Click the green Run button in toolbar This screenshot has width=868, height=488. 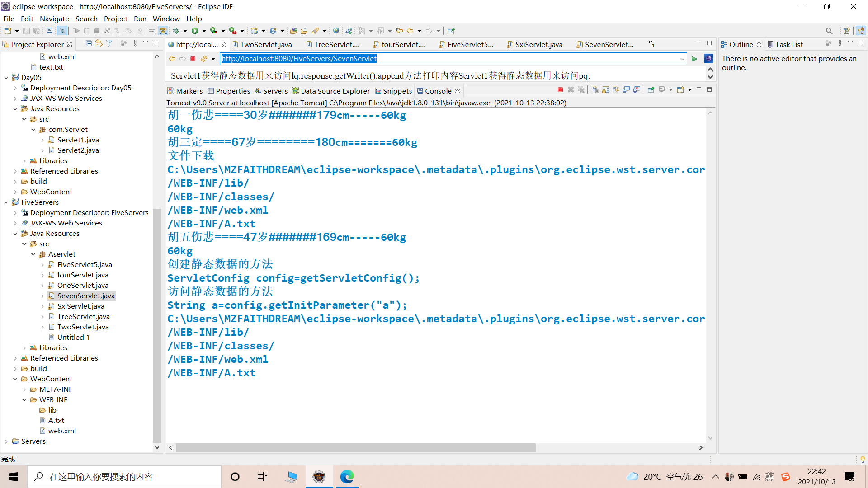pos(195,31)
